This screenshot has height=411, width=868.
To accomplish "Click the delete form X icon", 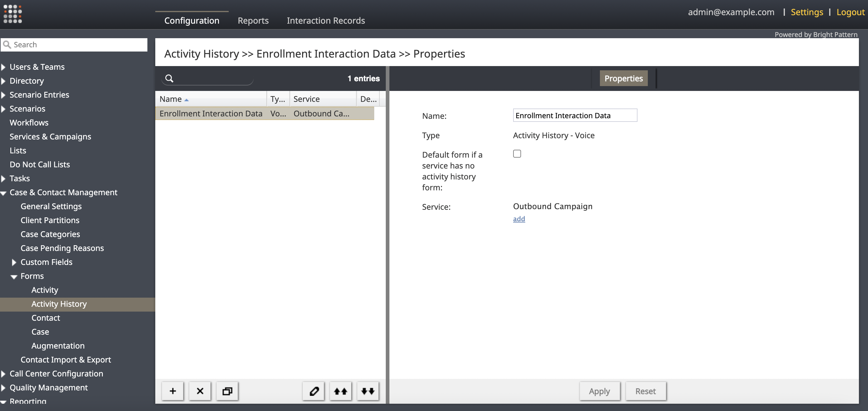I will (200, 391).
